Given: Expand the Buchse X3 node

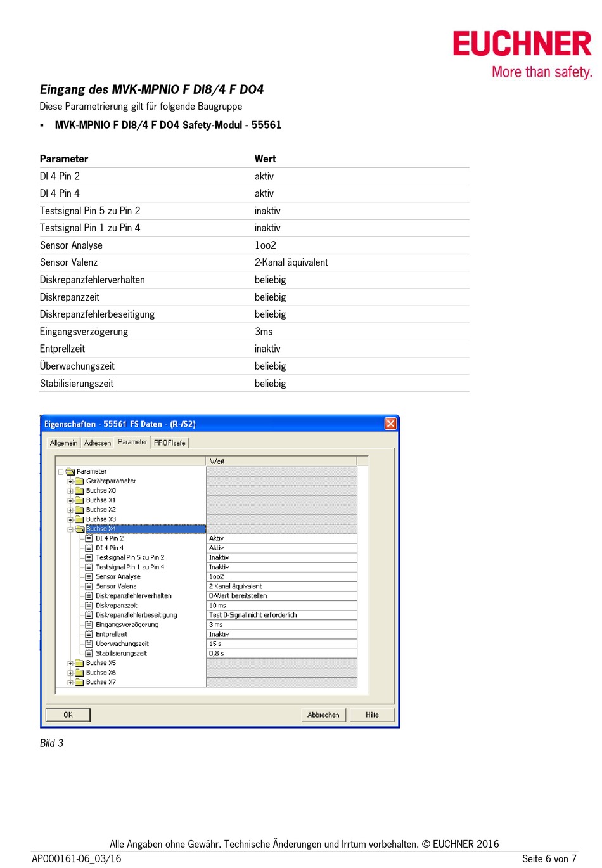Looking at the screenshot, I should coord(70,519).
